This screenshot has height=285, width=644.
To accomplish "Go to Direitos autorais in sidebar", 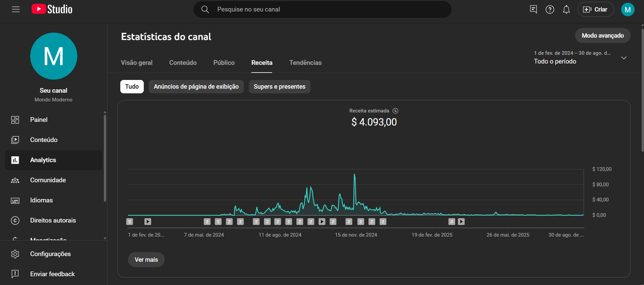I will coord(53,220).
